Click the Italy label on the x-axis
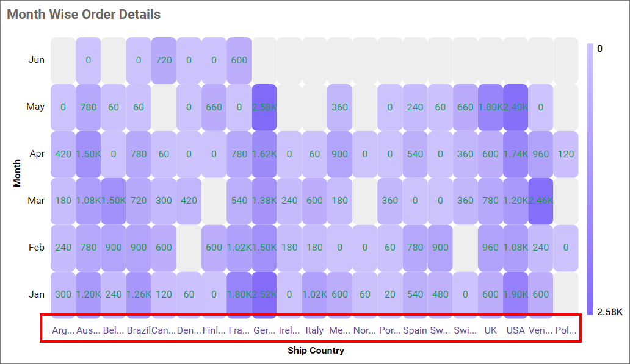The width and height of the screenshot is (630, 364). click(x=314, y=330)
